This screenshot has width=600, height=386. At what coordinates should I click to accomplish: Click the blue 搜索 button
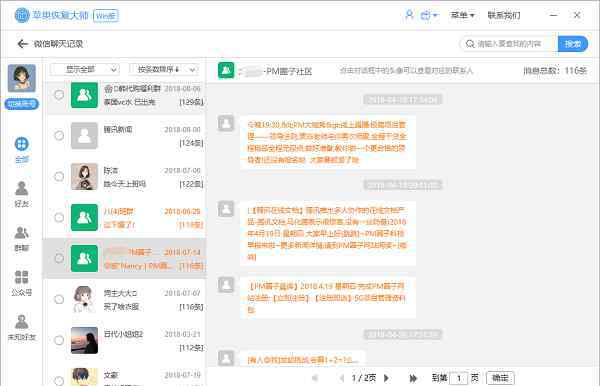[573, 44]
